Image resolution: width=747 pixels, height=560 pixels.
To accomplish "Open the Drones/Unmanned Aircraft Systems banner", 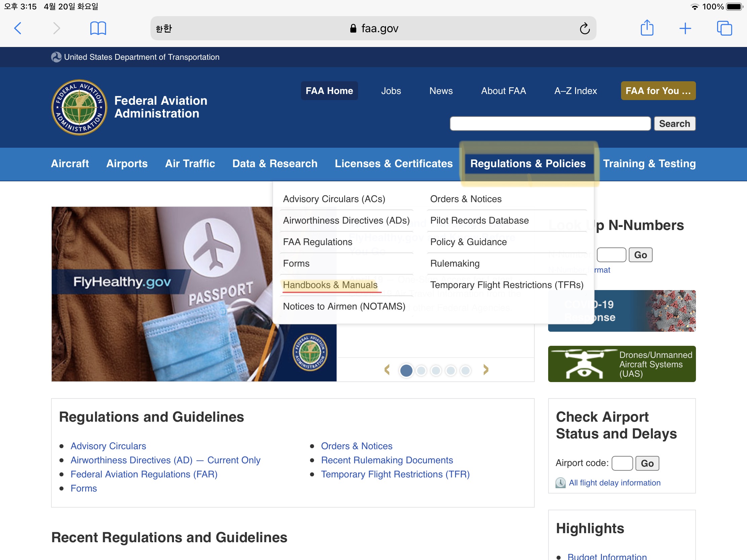I will click(622, 364).
